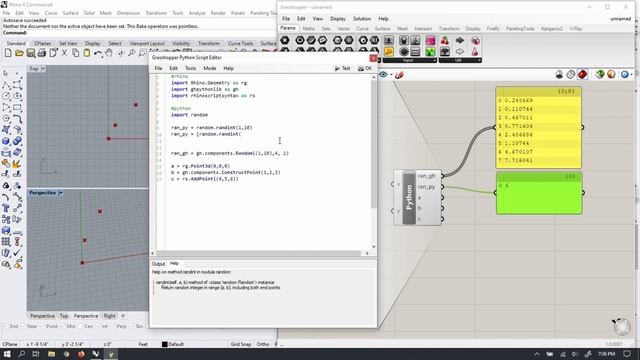The image size is (640, 360).
Task: Open the Perspective viewport title dropdown arrow
Action: coord(60,193)
